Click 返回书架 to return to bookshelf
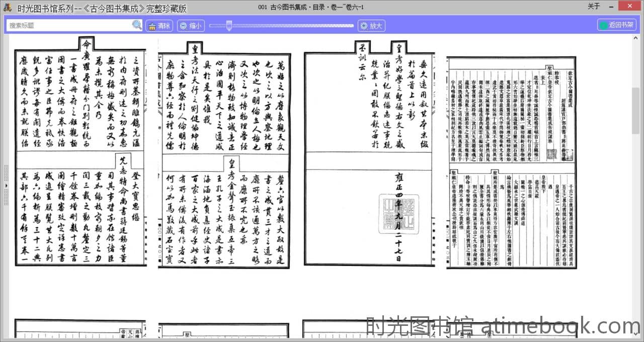 (x=617, y=25)
